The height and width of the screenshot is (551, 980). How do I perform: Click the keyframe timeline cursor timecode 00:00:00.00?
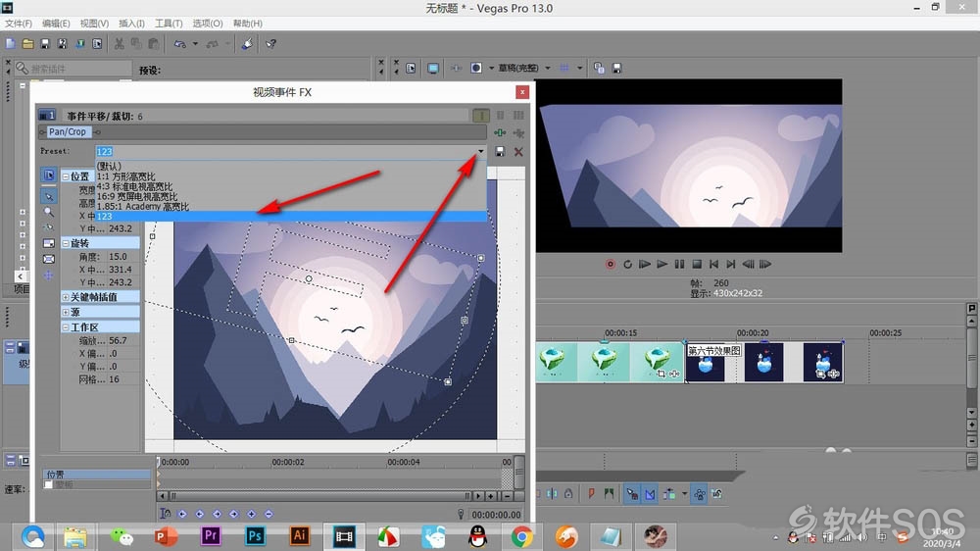pos(496,514)
